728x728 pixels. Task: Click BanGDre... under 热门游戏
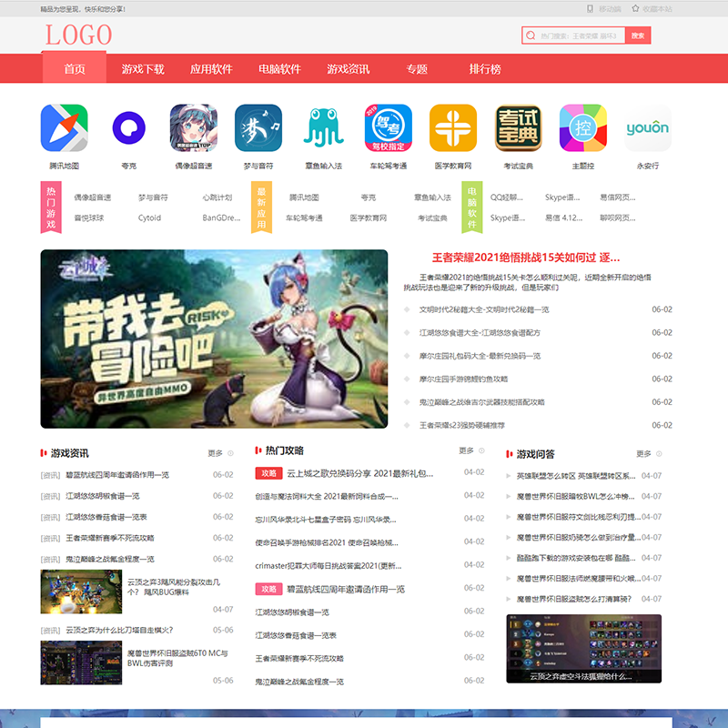pyautogui.click(x=221, y=217)
